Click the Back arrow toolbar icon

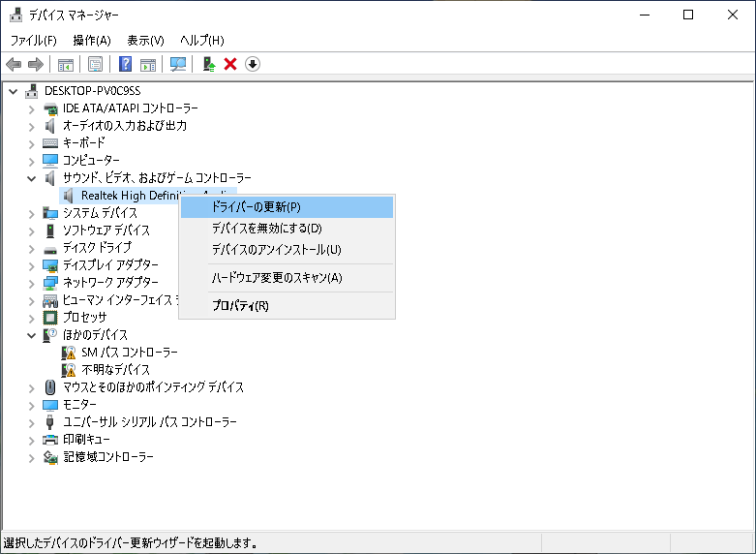14,64
